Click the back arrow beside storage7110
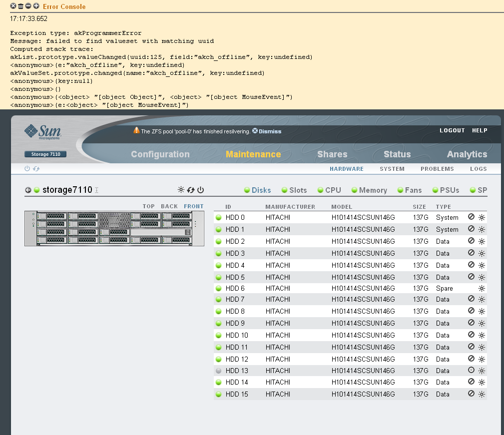 click(28, 190)
